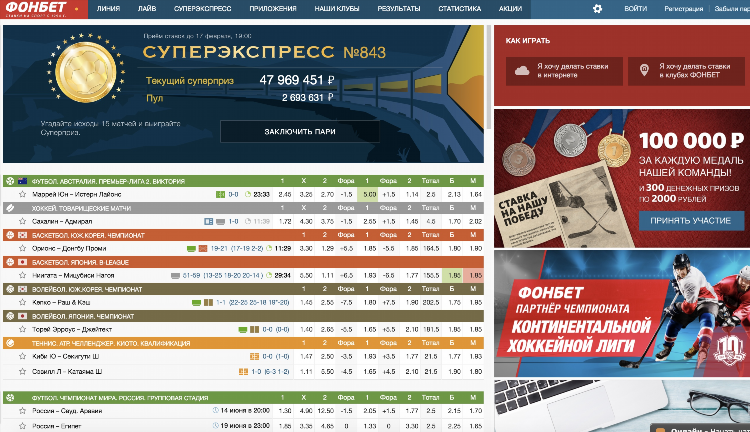Open scoreboard icon for Сахалин – Адмирал
Screen dimensions: 750x432
click(209, 222)
